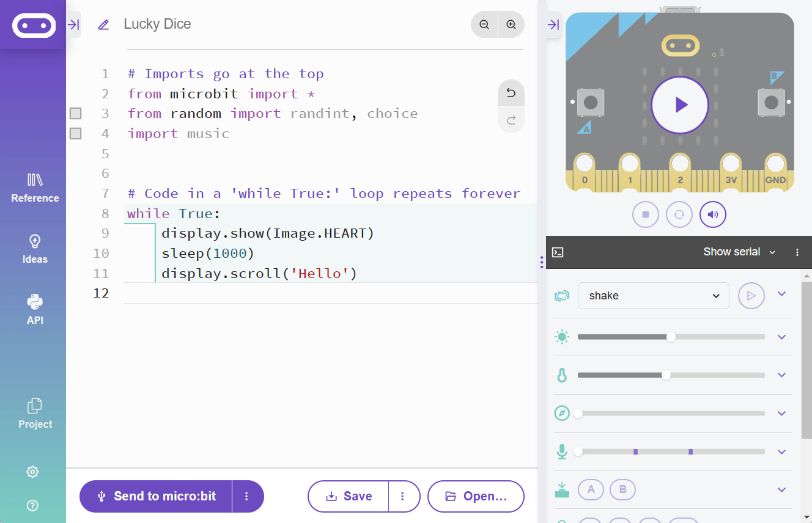Expand the sound level row chevron

[781, 452]
